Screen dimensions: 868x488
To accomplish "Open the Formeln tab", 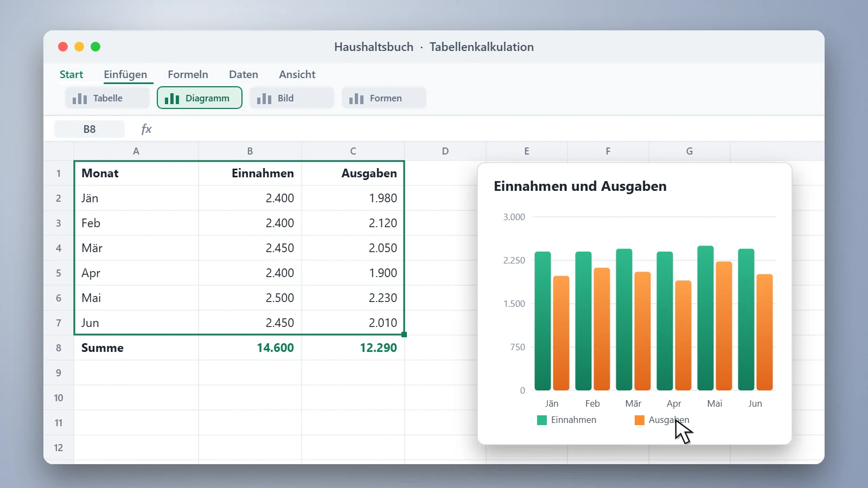I will [x=188, y=74].
